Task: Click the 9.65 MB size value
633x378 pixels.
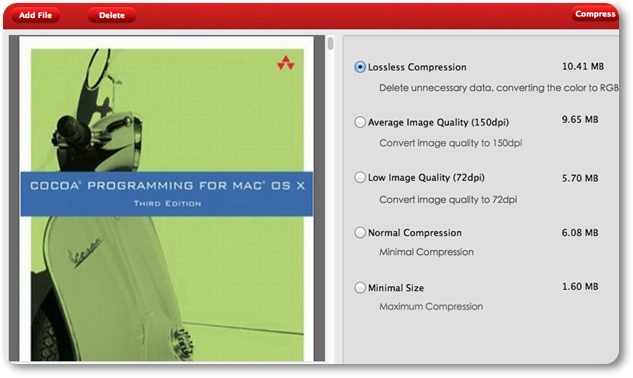Action: 580,120
